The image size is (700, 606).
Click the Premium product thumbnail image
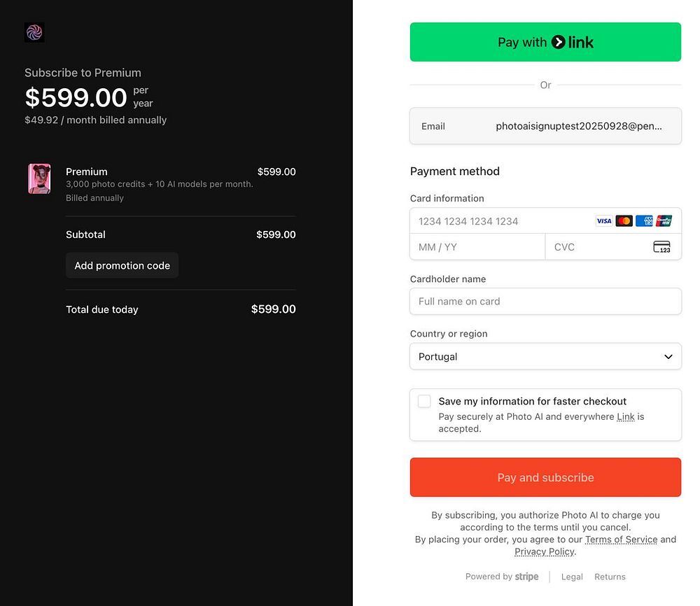39,178
